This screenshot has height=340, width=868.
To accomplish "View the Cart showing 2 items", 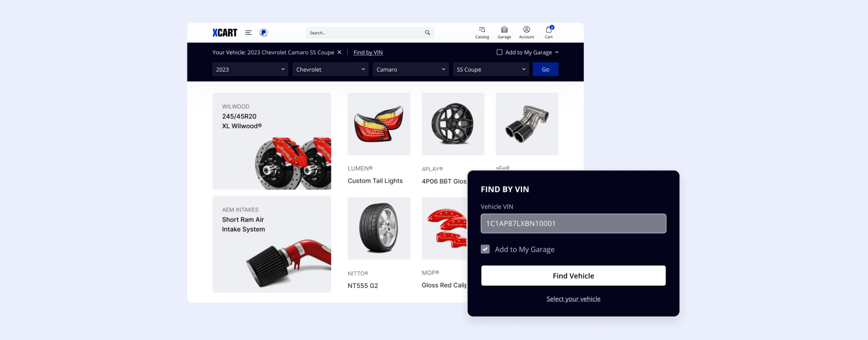I will coord(548,32).
